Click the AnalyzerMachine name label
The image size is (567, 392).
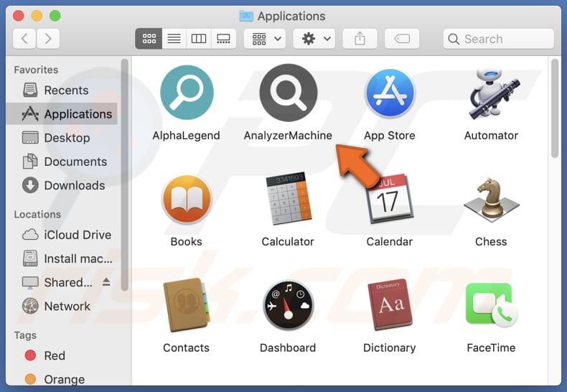click(x=288, y=136)
